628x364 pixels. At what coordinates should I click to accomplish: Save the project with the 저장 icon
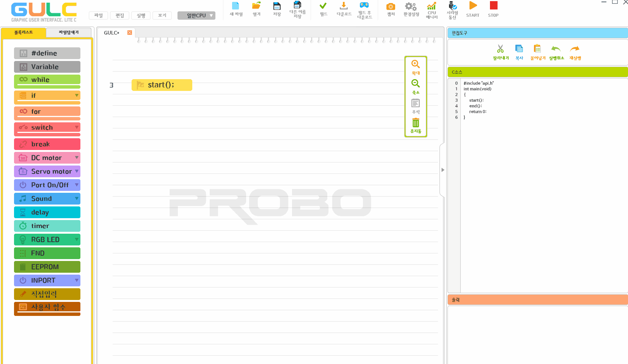click(x=277, y=9)
